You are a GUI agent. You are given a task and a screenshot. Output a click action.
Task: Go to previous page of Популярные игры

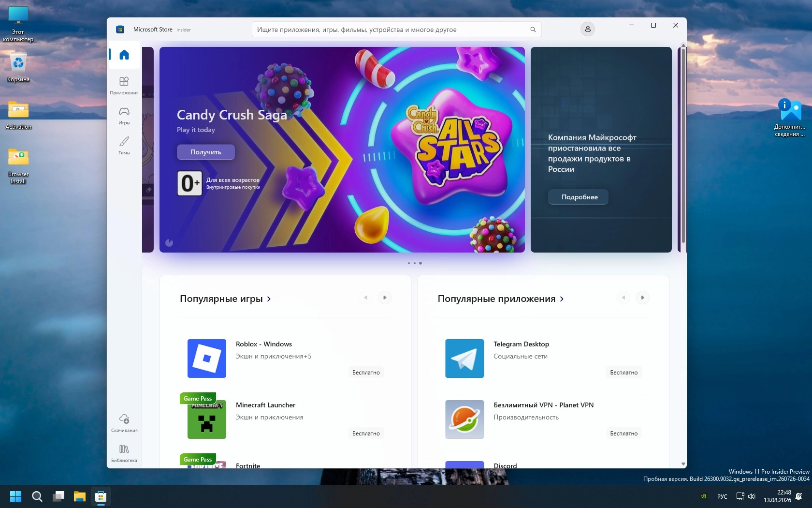(x=366, y=298)
